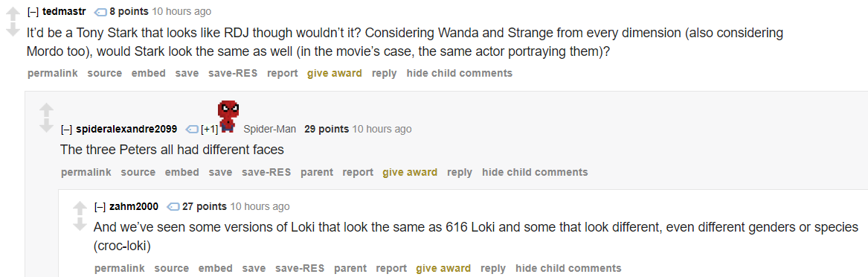868x277 pixels.
Task: Hide child comments under tedmastr's comment
Action: click(460, 73)
